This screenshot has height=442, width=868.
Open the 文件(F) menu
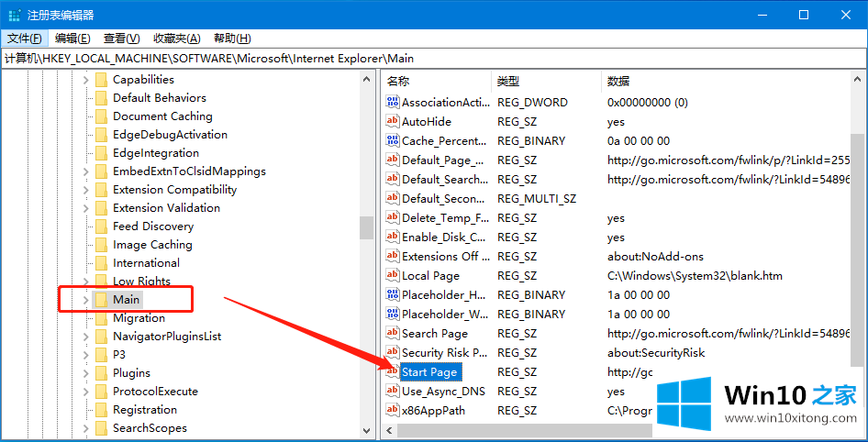[x=25, y=39]
